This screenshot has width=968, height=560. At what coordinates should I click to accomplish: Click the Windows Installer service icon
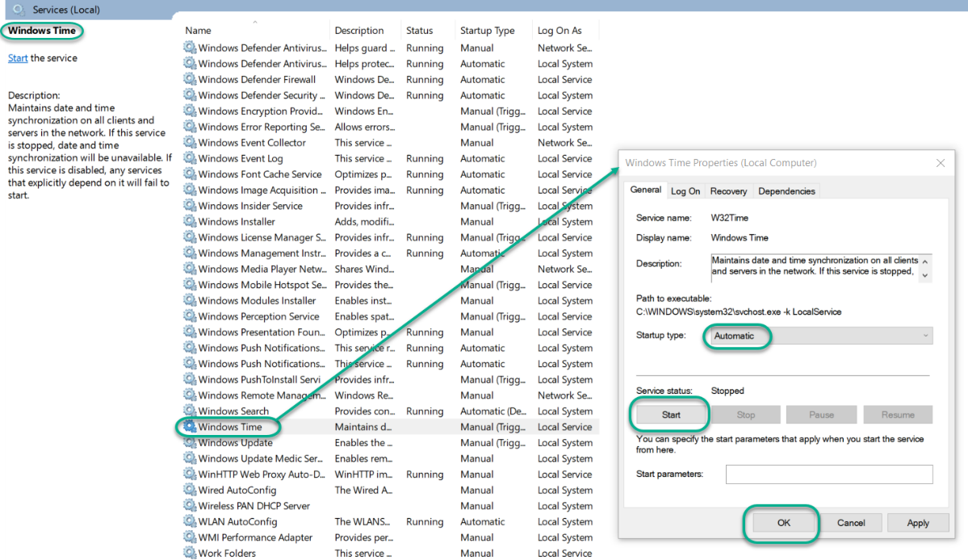[191, 221]
